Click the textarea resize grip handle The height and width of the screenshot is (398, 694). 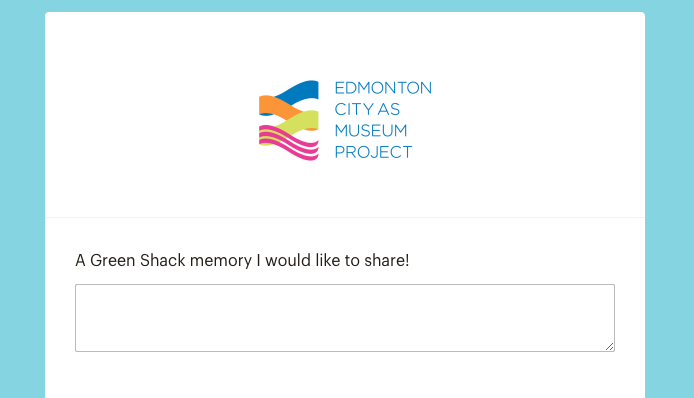coord(609,347)
